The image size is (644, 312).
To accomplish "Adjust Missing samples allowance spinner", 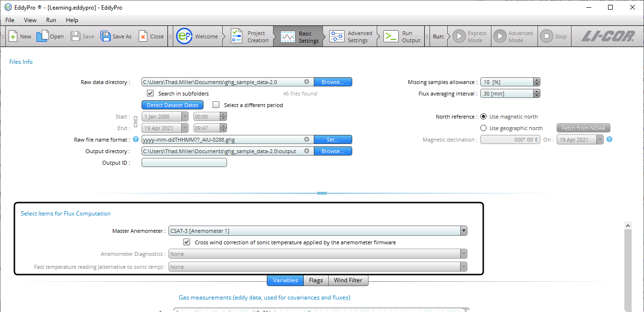I will 537,82.
